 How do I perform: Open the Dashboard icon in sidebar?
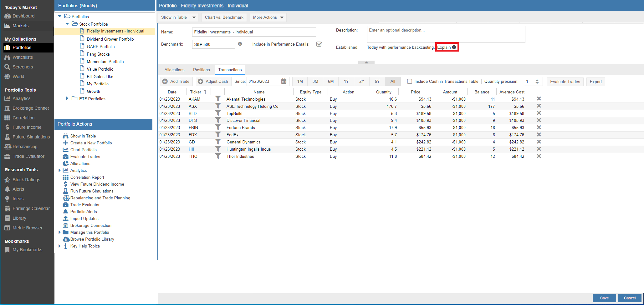click(x=7, y=16)
